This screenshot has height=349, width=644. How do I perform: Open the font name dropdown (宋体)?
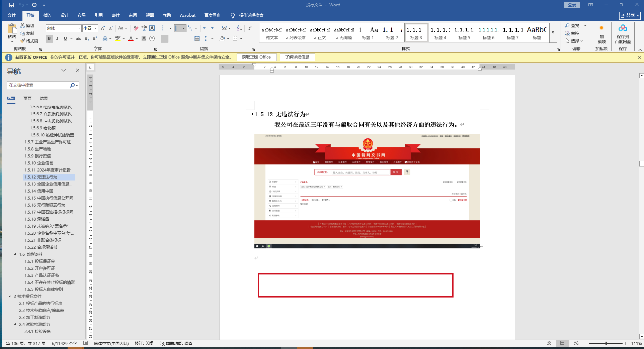pyautogui.click(x=79, y=28)
